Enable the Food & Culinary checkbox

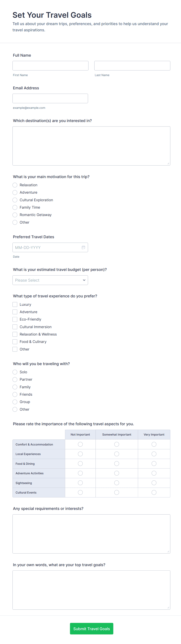pyautogui.click(x=15, y=342)
